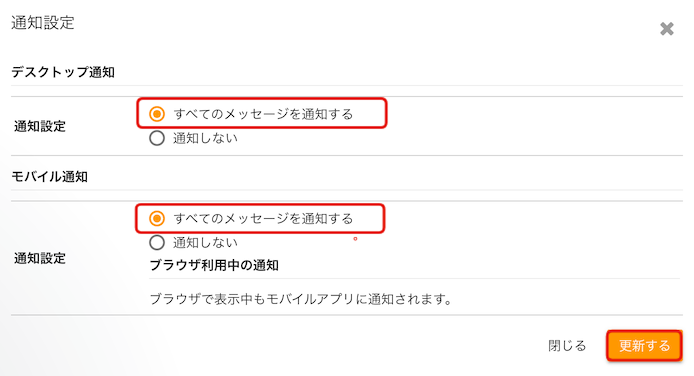Select mobile 通知しない radio button
Image resolution: width=694 pixels, height=376 pixels.
point(157,243)
